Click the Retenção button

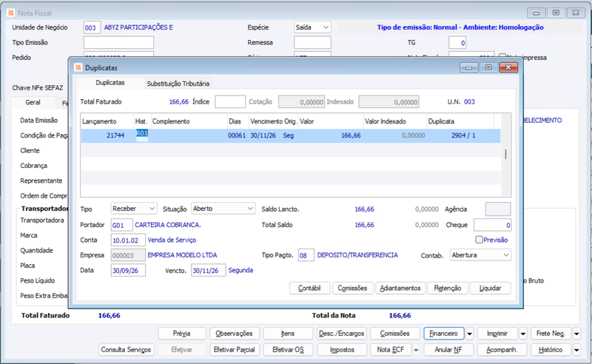tap(448, 288)
